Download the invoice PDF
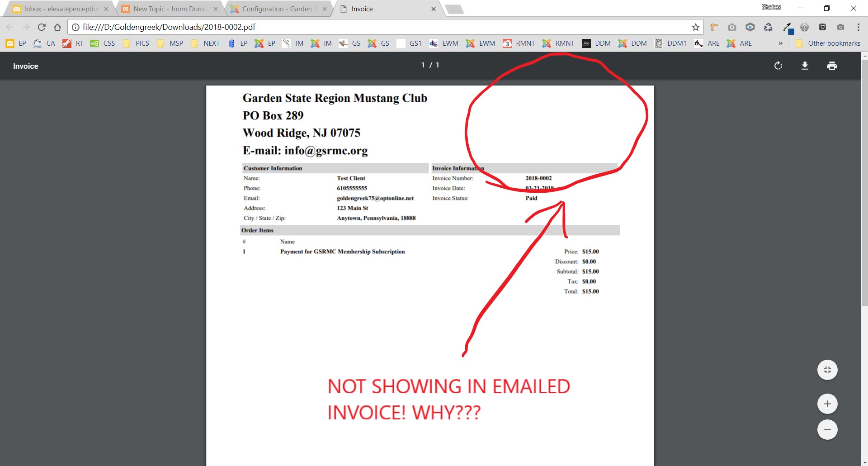Screen dimensions: 868x466 click(805, 66)
